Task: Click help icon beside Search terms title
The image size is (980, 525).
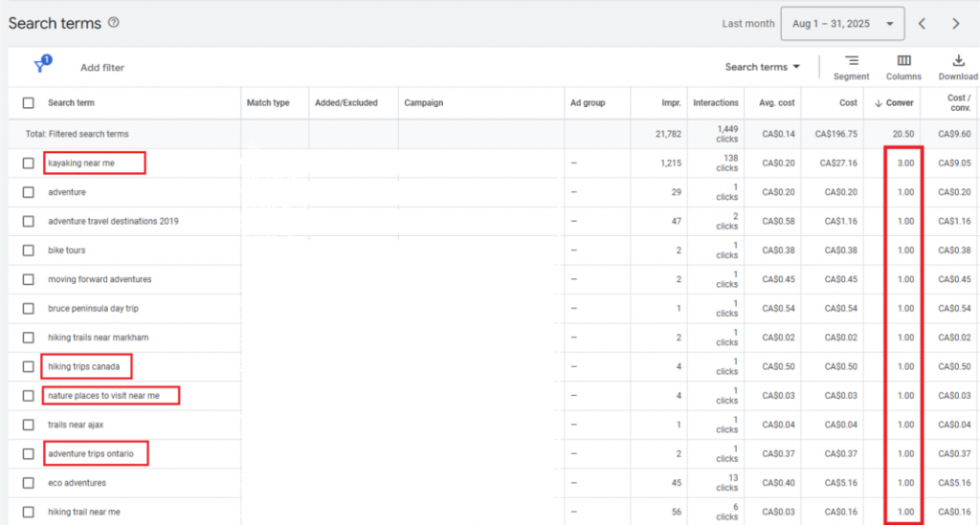Action: tap(114, 23)
